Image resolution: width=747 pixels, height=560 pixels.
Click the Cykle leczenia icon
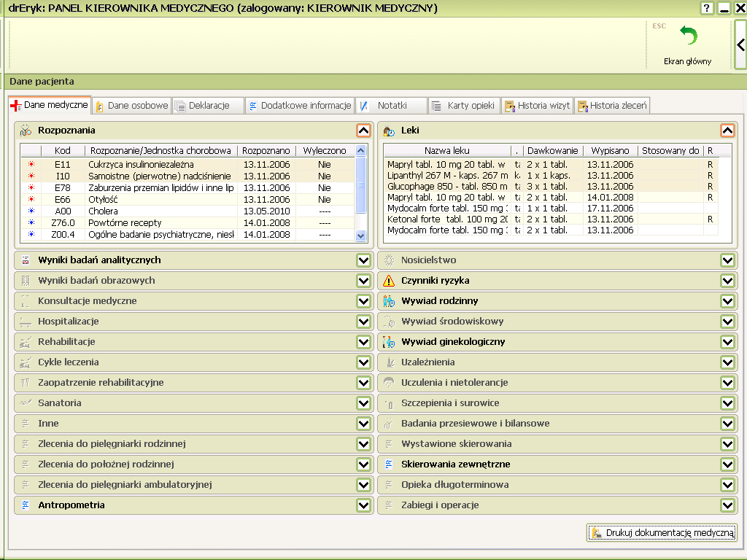[26, 362]
